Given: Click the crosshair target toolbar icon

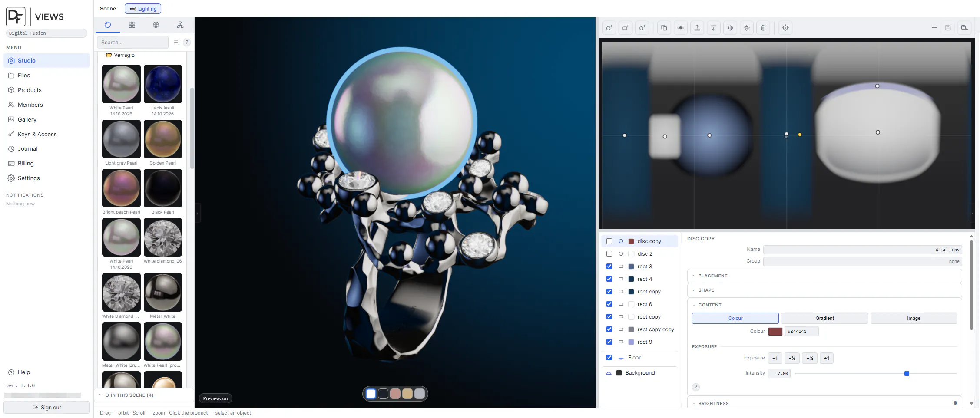Looking at the screenshot, I should [x=785, y=28].
